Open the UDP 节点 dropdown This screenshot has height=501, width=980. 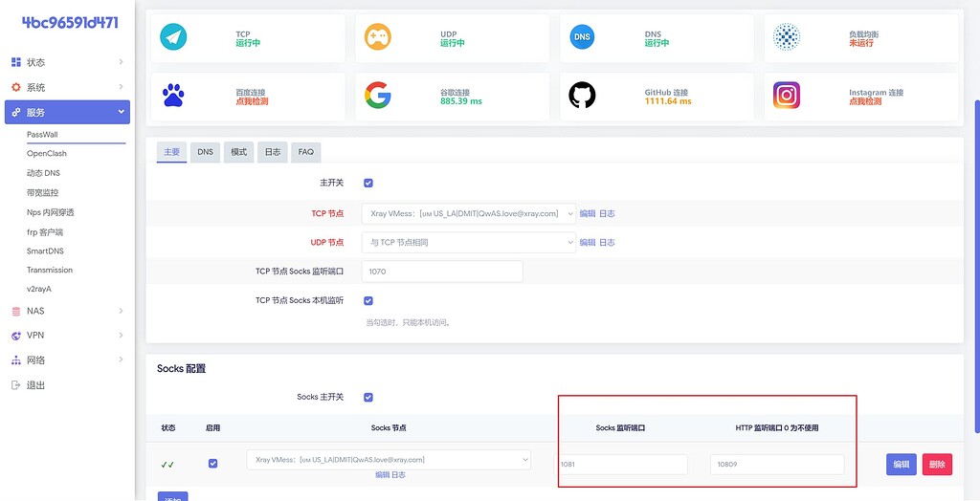tap(469, 243)
